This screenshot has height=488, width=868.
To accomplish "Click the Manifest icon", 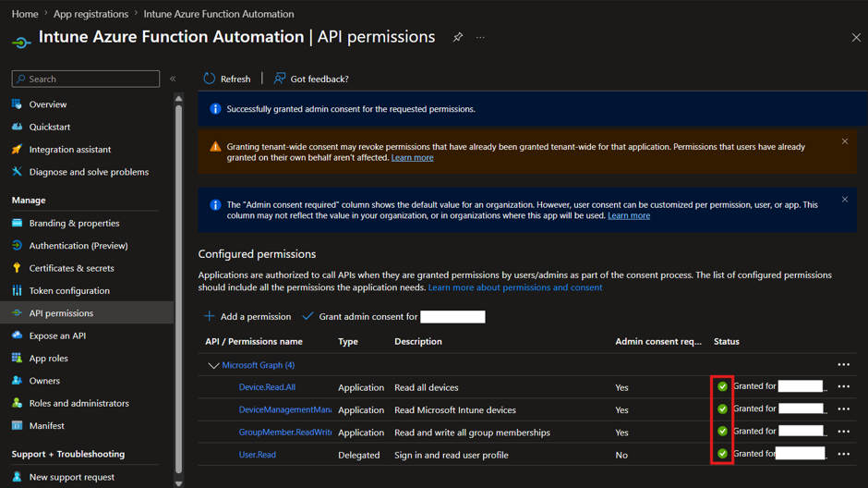I will pos(18,425).
